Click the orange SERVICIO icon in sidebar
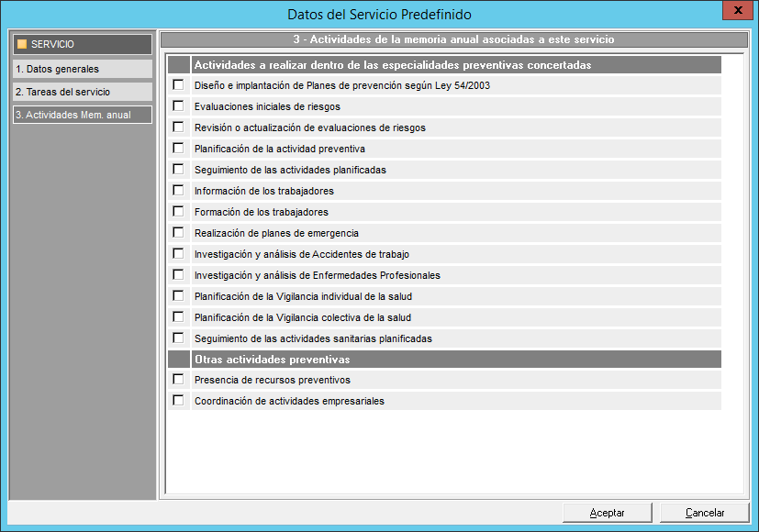 (22, 44)
